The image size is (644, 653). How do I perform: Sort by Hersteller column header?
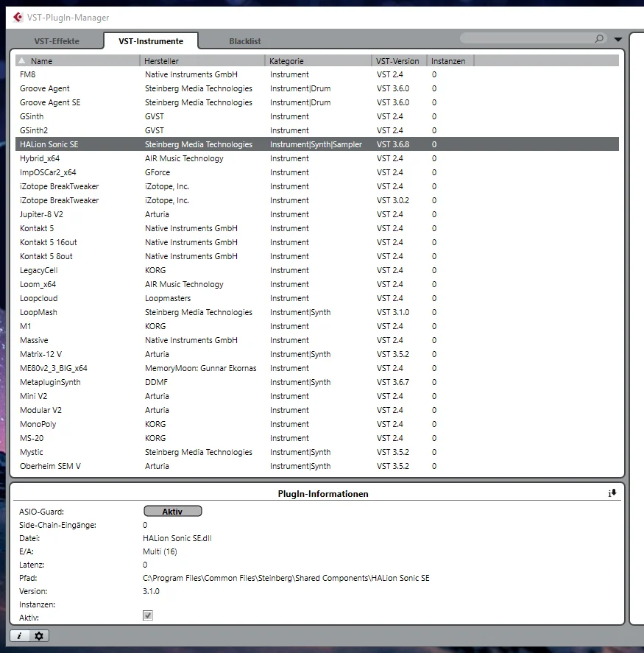pyautogui.click(x=202, y=61)
